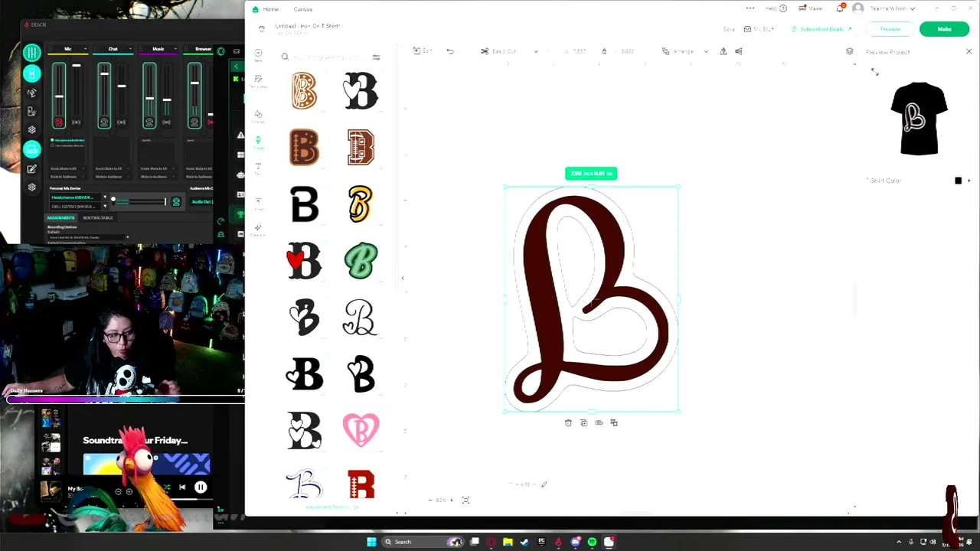This screenshot has width=980, height=551.
Task: Click the lock proportions icon in size fields
Action: (x=604, y=51)
